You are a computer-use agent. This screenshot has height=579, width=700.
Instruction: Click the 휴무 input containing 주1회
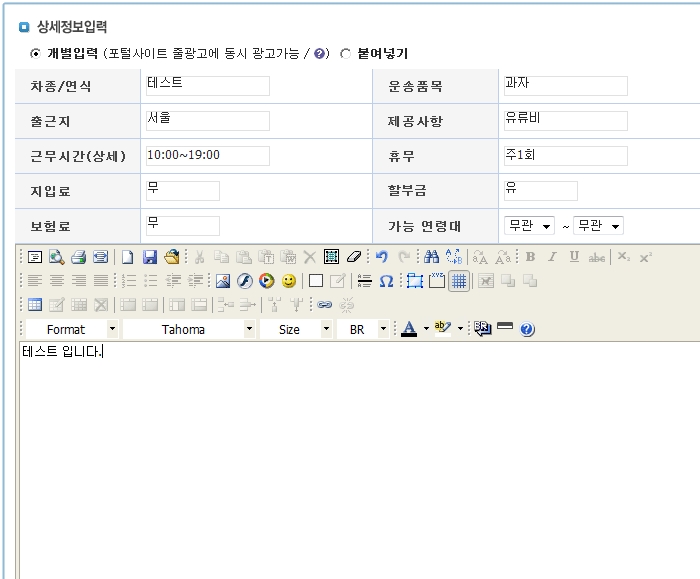[566, 155]
